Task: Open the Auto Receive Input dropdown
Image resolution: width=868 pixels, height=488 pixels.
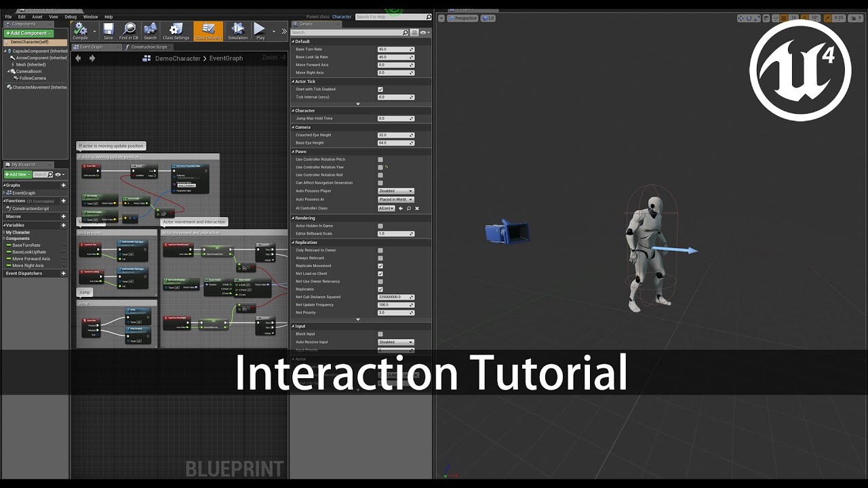Action: (395, 342)
